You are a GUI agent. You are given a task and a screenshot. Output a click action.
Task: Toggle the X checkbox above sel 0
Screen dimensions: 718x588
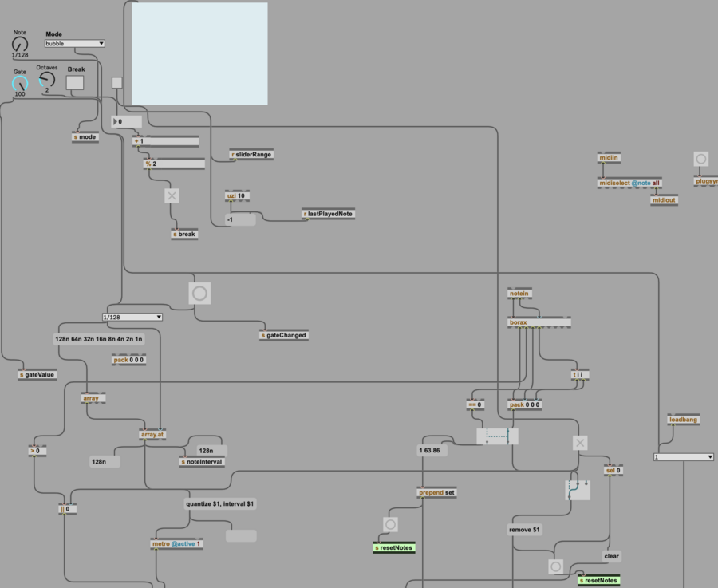click(580, 443)
